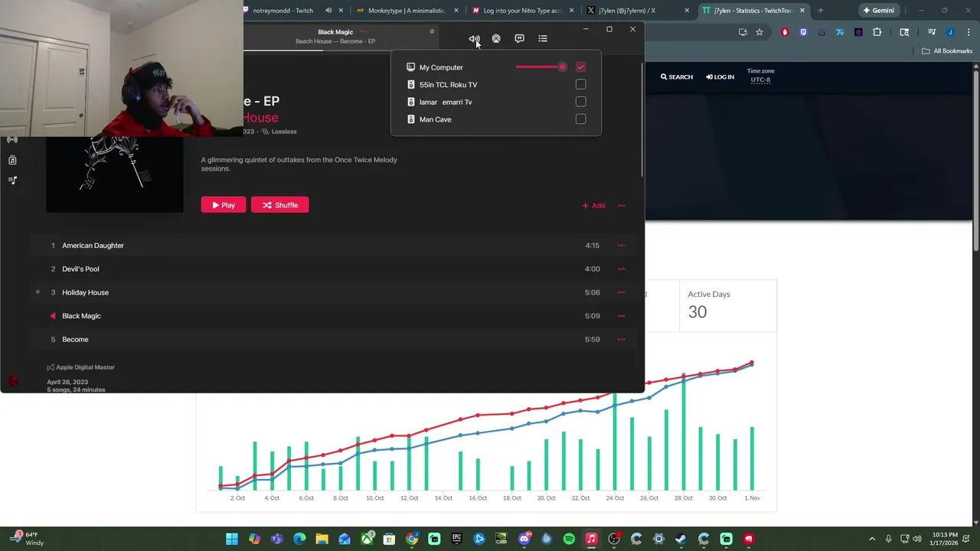980x551 pixels.
Task: Open Spotify from the taskbar
Action: point(569,539)
